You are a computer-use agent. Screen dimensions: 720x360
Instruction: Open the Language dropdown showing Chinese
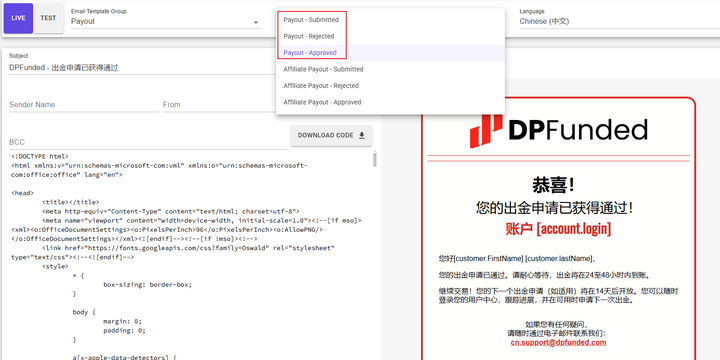point(619,21)
